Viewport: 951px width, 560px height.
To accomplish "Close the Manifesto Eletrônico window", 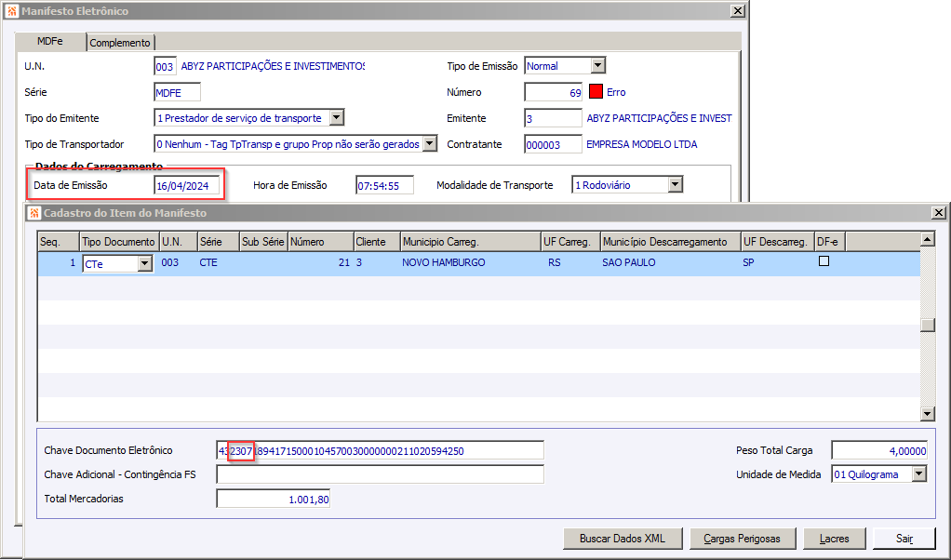I will click(x=738, y=11).
